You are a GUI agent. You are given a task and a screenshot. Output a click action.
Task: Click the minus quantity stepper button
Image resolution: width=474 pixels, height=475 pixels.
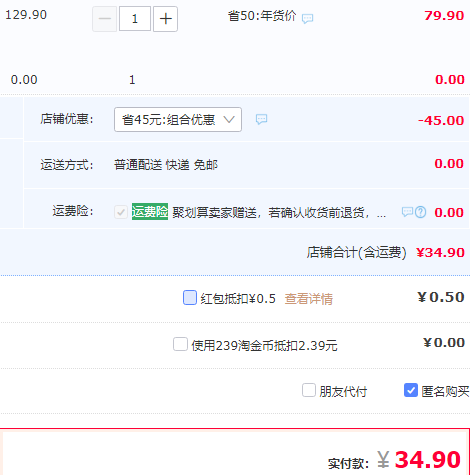click(104, 19)
